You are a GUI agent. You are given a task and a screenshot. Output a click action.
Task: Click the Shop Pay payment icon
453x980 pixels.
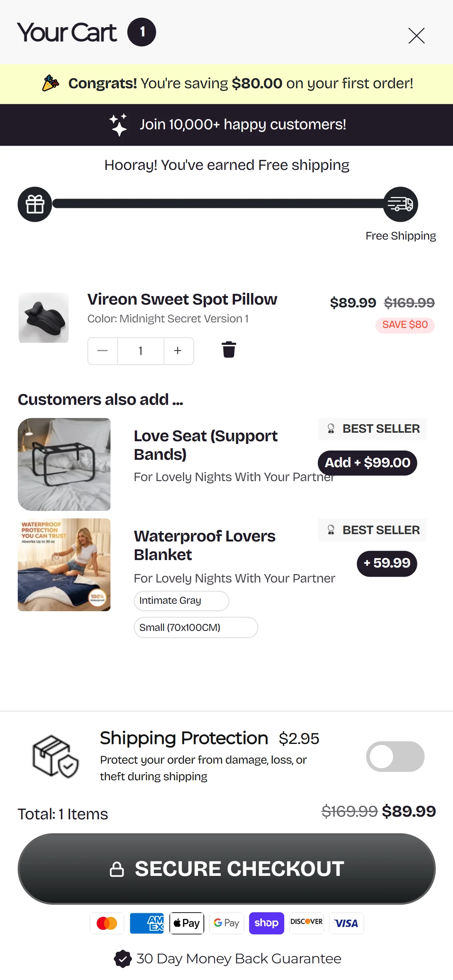pyautogui.click(x=266, y=923)
